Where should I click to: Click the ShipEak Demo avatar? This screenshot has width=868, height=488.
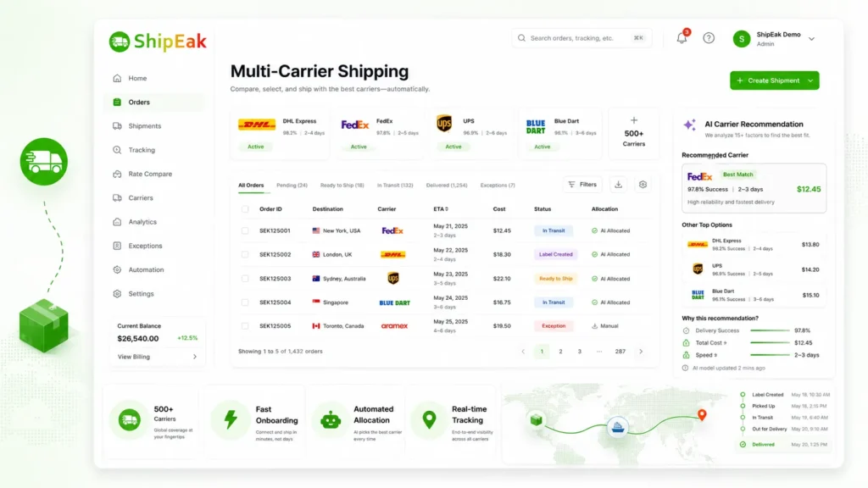pos(741,39)
